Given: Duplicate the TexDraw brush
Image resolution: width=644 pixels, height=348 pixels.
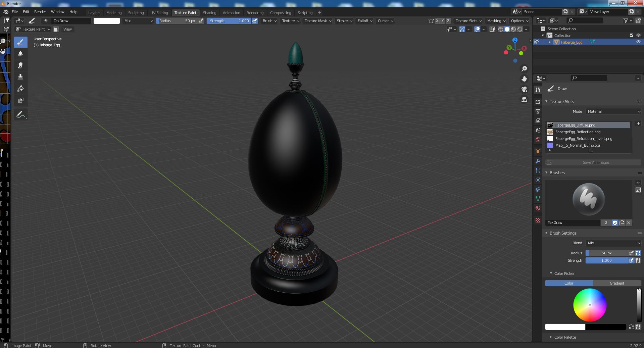Looking at the screenshot, I should click(622, 222).
